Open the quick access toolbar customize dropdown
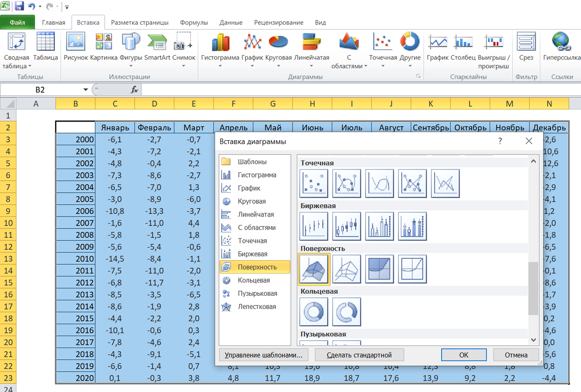Viewport: 581px width, 392px height. pos(67,7)
